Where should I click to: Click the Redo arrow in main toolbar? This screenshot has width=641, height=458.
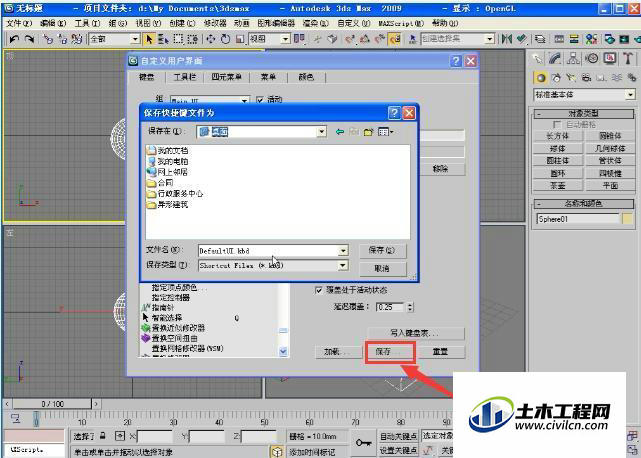coord(29,39)
